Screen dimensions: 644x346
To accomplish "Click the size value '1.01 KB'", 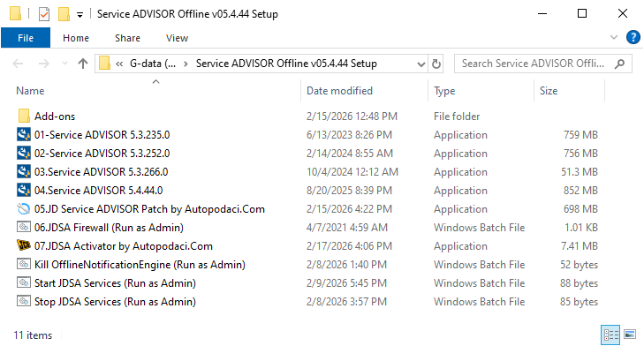I will click(x=580, y=228).
